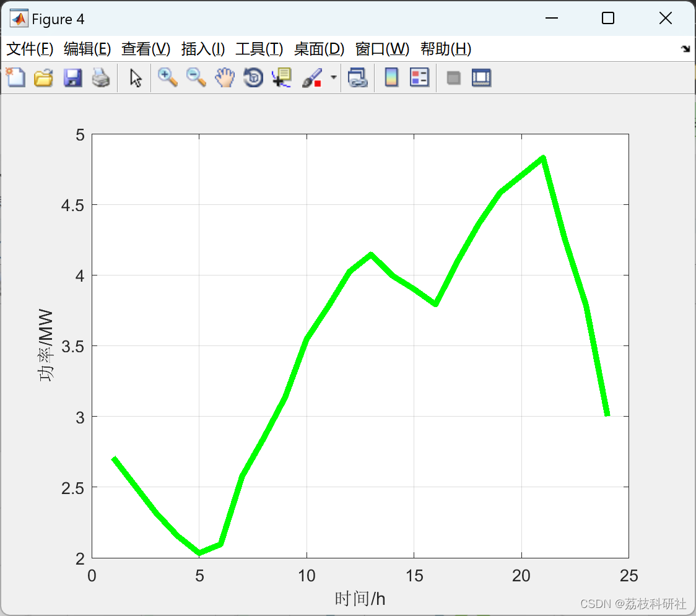This screenshot has height=616, width=696.
Task: Open the 插入(I) menu
Action: pos(203,49)
